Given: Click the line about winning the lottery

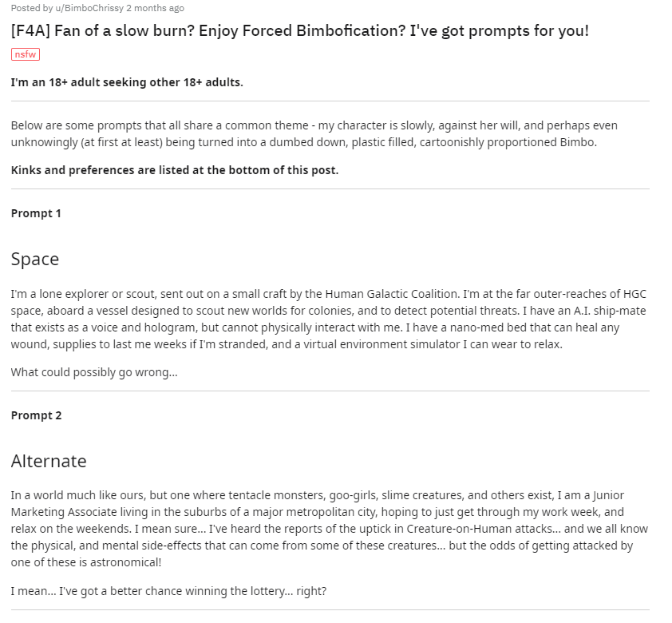Looking at the screenshot, I should [x=168, y=591].
